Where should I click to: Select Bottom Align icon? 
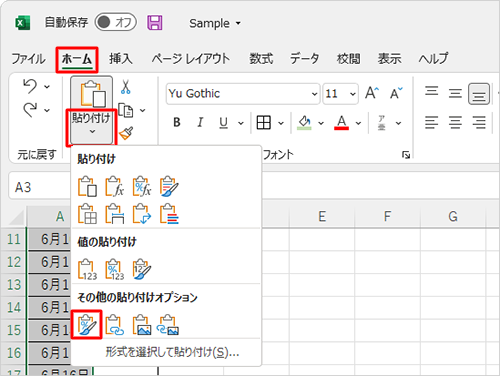coord(479,94)
